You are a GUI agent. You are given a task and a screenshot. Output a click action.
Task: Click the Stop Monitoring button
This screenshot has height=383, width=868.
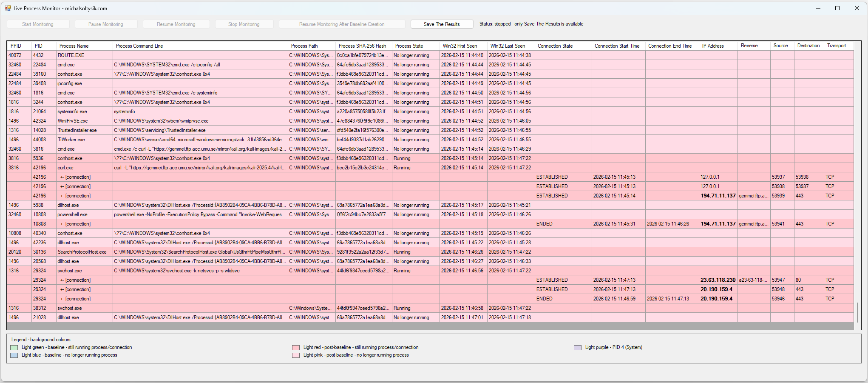pos(244,24)
